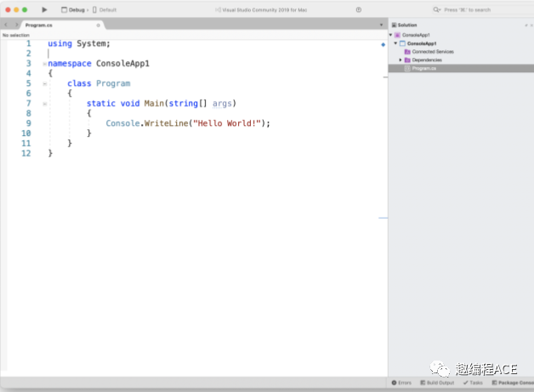This screenshot has width=534, height=392.
Task: Close the Solution pad with its X icon
Action: pos(530,26)
